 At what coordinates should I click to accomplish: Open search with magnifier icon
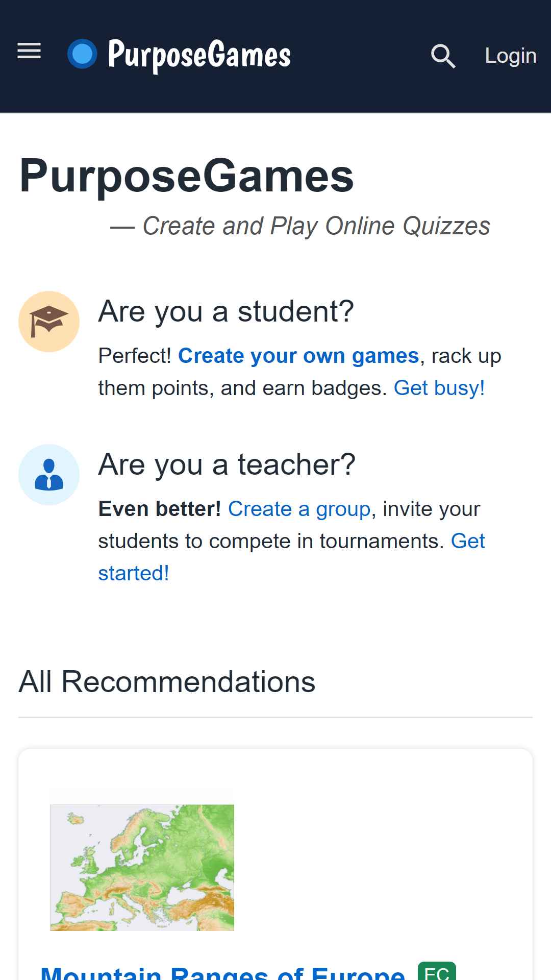pos(443,56)
